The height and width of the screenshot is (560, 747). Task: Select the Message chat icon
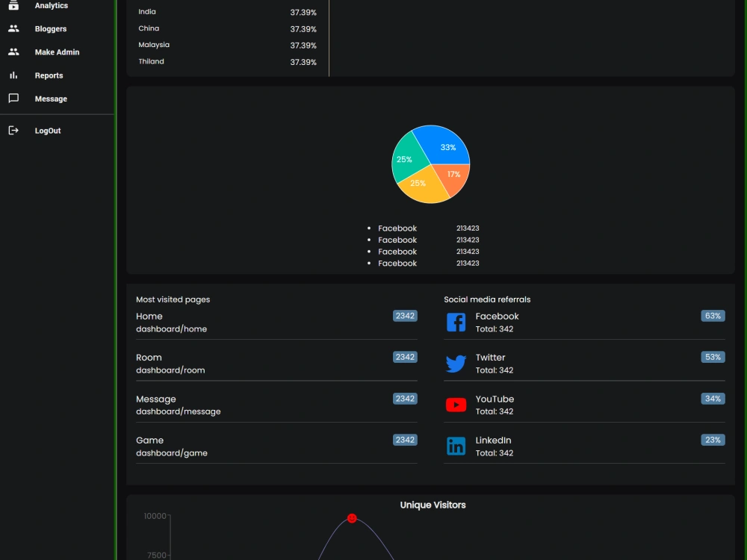[13, 98]
